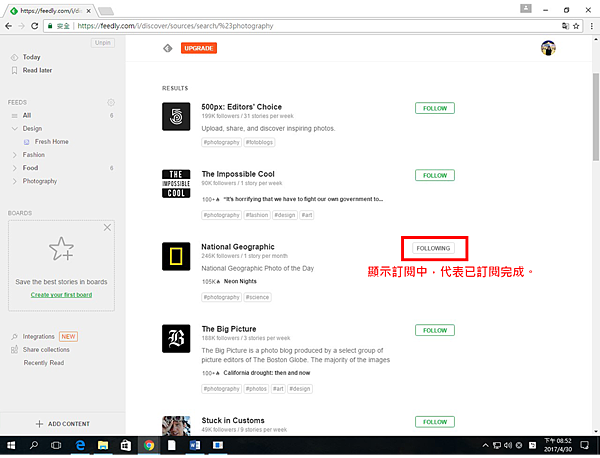600x458 pixels.
Task: Open the user profile avatar
Action: coord(548,48)
